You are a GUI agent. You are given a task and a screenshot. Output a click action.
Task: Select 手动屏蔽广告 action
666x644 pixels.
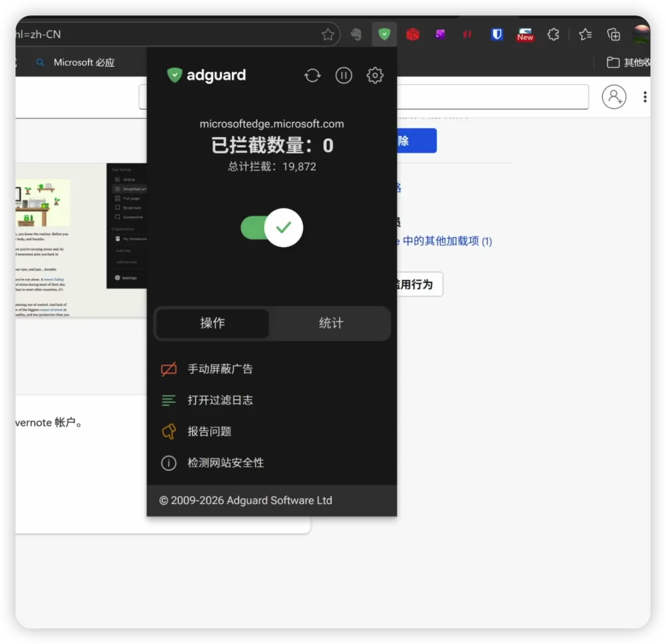272,369
